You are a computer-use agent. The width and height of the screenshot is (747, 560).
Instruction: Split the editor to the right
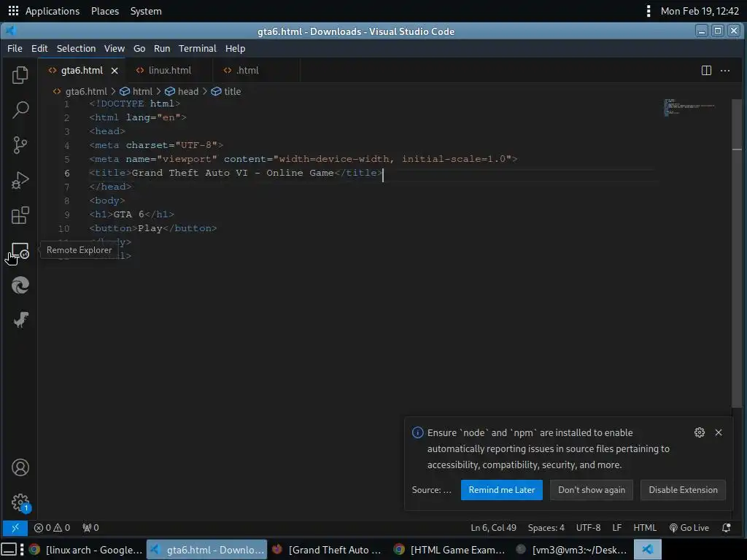coord(706,71)
